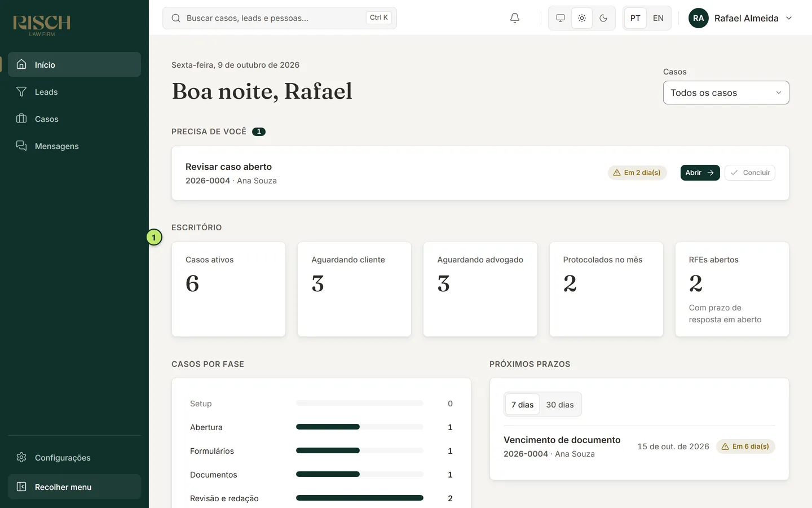Click the search magnifier icon
This screenshot has height=508, width=812.
coord(176,18)
